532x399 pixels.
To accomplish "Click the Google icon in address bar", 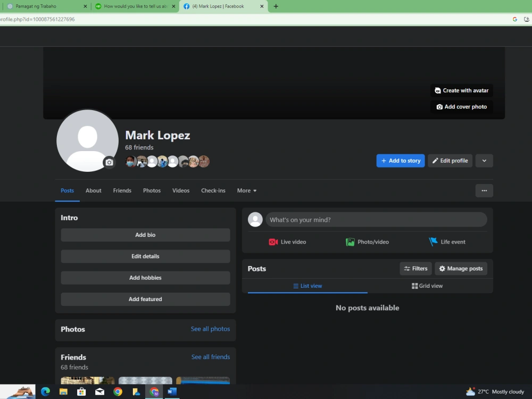I will tap(514, 19).
